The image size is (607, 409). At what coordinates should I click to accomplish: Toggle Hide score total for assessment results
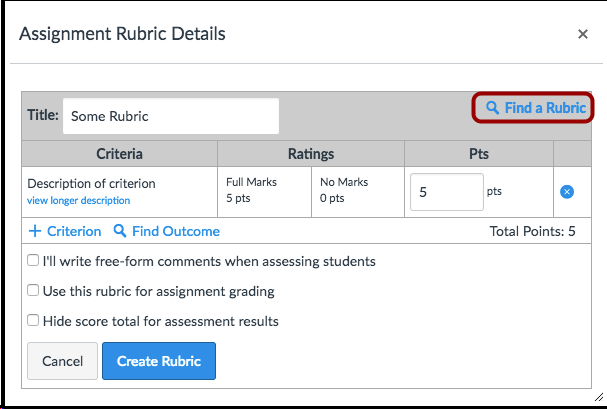[33, 320]
